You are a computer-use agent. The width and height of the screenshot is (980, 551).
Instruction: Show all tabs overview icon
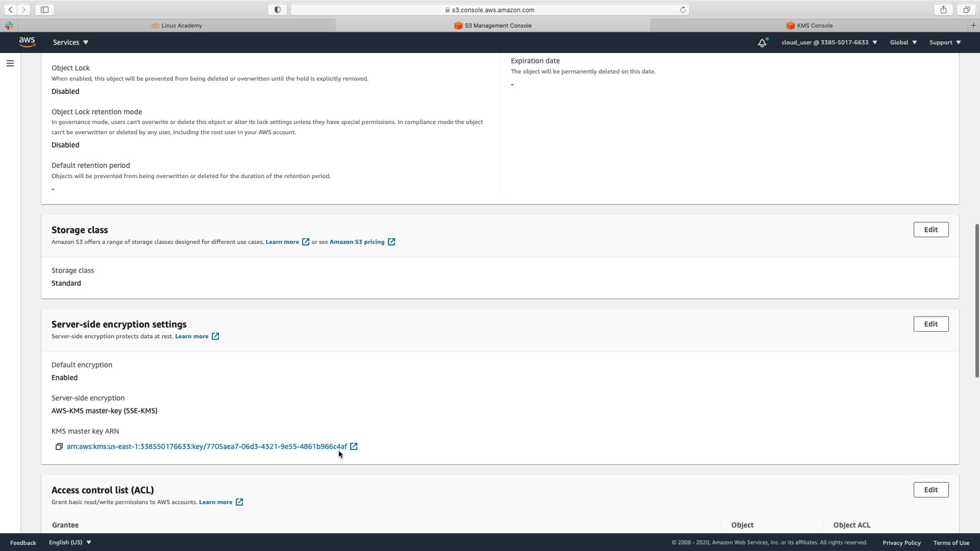click(966, 9)
